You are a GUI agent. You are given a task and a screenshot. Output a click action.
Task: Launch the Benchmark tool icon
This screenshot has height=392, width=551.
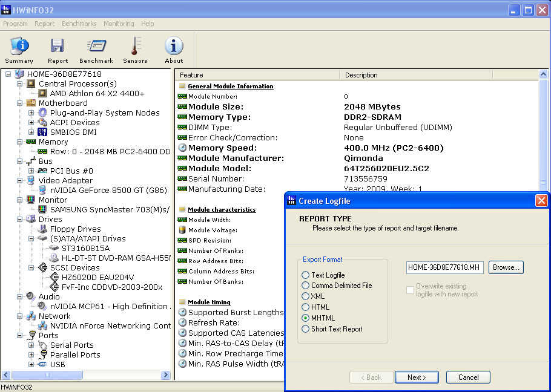pos(96,50)
